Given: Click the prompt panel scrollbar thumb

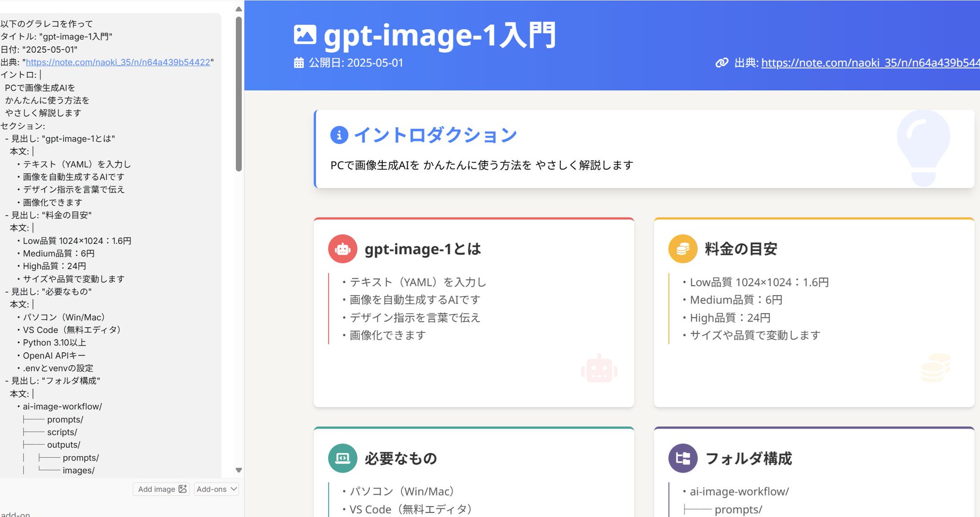Looking at the screenshot, I should (x=239, y=93).
